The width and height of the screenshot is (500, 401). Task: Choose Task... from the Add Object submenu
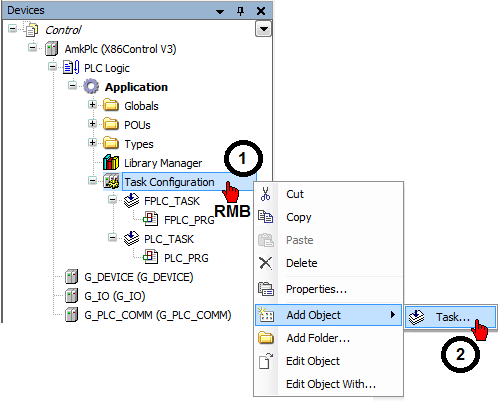[451, 317]
